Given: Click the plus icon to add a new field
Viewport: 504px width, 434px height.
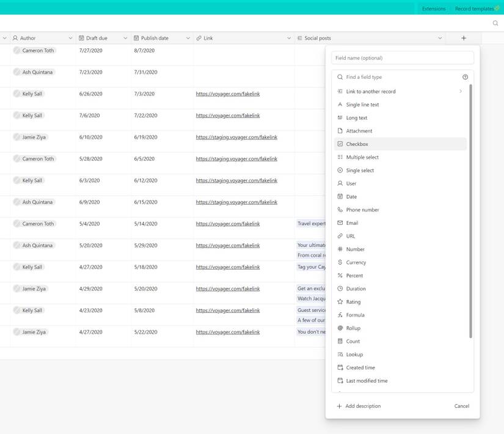Looking at the screenshot, I should (x=463, y=38).
